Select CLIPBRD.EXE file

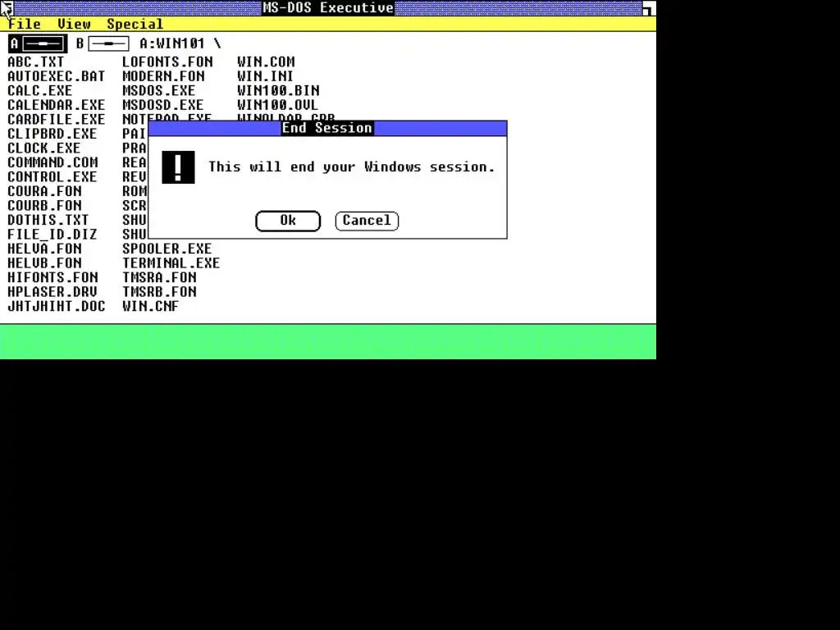coord(52,134)
